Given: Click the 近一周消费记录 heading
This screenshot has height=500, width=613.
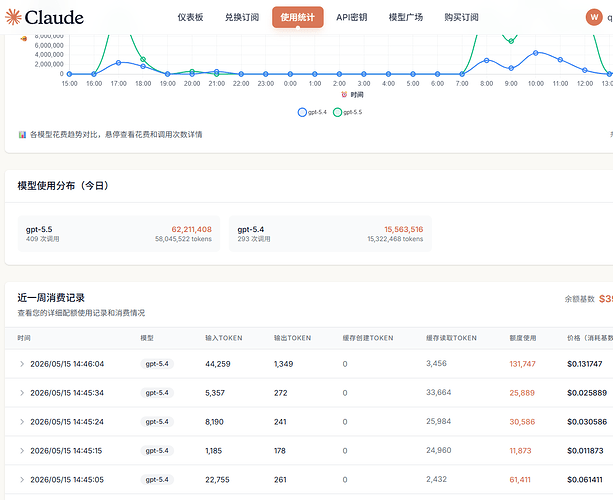Looking at the screenshot, I should [x=51, y=298].
